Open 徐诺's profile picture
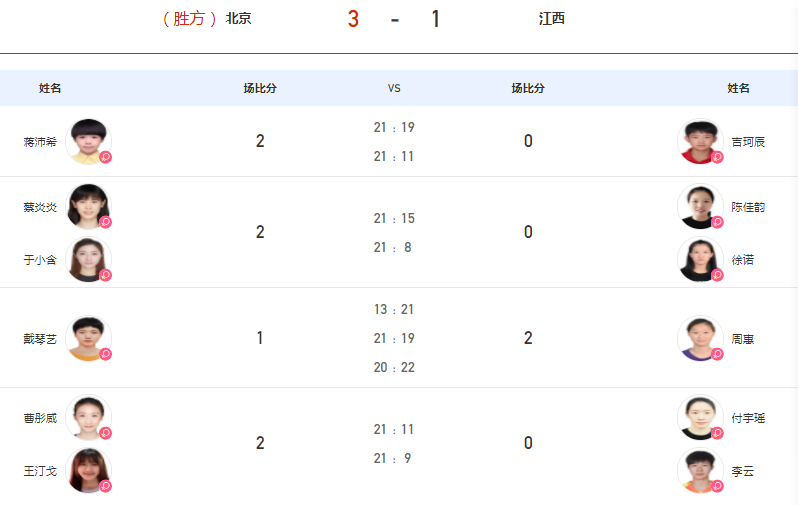 [700, 260]
